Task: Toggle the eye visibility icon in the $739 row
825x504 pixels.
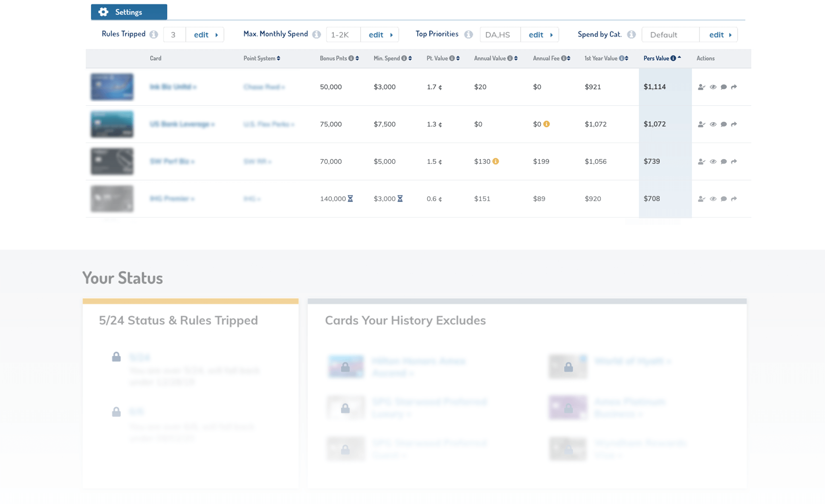Action: tap(713, 162)
